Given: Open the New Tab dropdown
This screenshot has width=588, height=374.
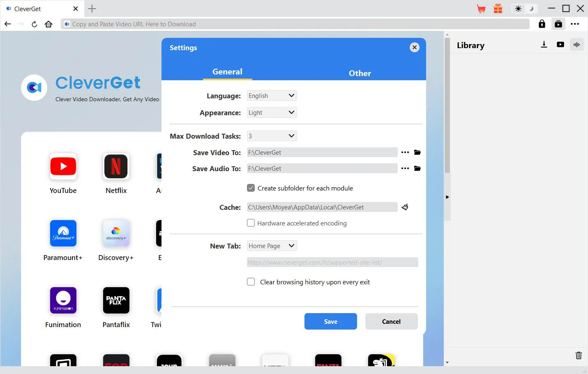Looking at the screenshot, I should [272, 246].
